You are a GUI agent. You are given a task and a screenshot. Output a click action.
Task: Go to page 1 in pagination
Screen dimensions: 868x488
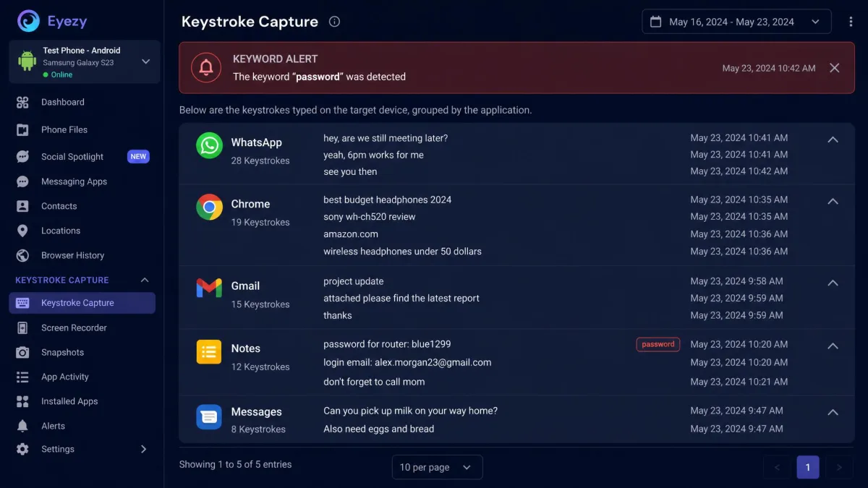pyautogui.click(x=808, y=467)
